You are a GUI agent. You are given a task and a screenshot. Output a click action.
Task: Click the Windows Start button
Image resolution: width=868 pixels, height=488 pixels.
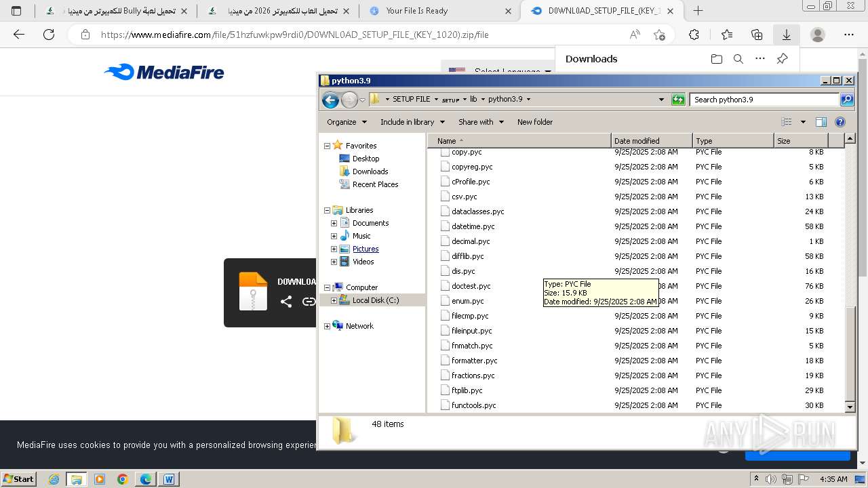18,479
